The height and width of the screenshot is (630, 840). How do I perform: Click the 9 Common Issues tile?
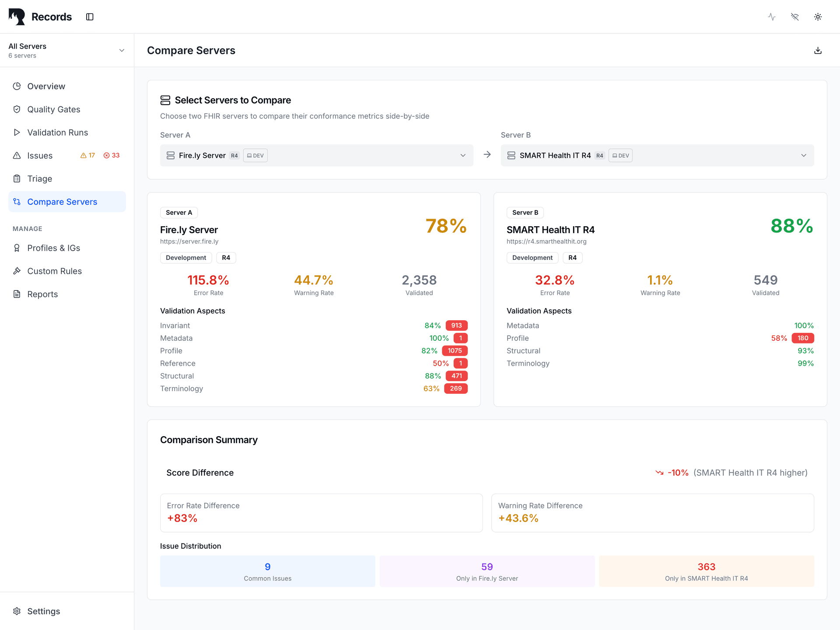click(267, 571)
